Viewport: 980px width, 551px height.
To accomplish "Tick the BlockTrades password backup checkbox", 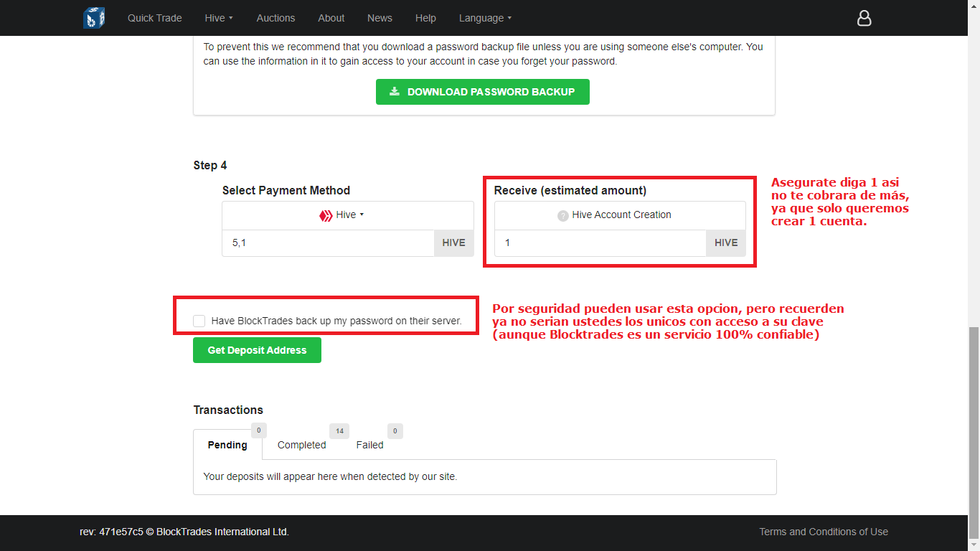I will pos(199,321).
